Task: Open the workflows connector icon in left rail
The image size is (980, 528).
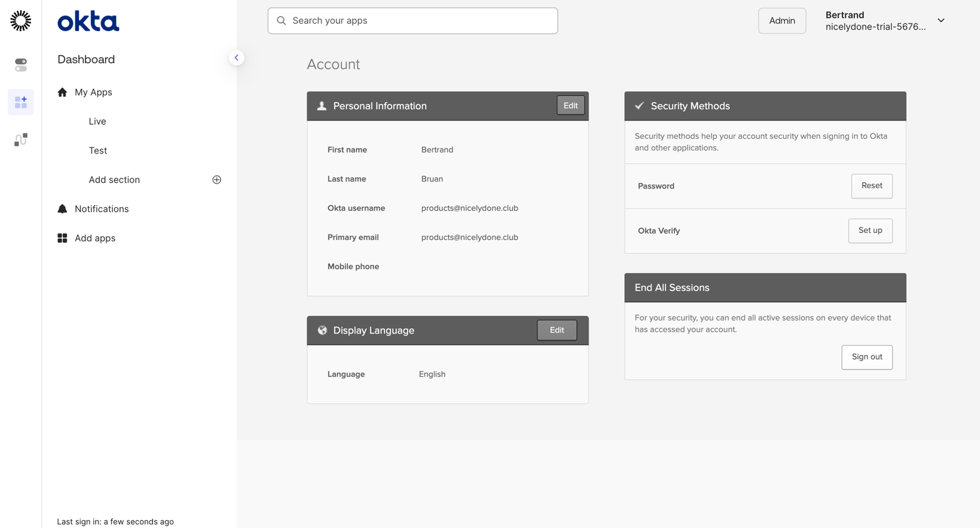Action: [21, 139]
